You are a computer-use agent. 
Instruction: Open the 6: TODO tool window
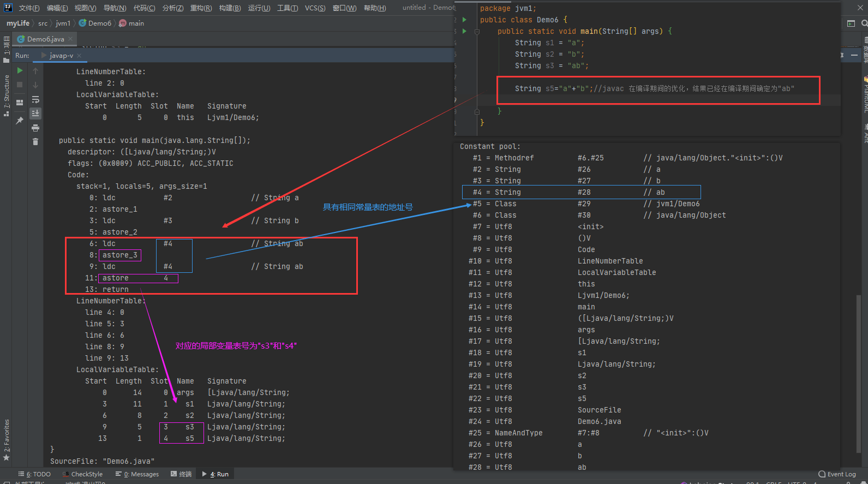coord(34,474)
